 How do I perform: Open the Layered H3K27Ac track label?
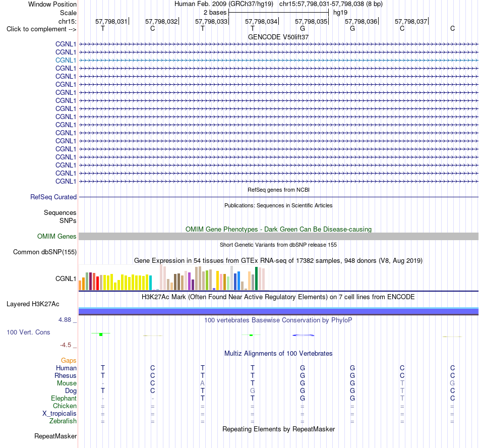coord(33,304)
